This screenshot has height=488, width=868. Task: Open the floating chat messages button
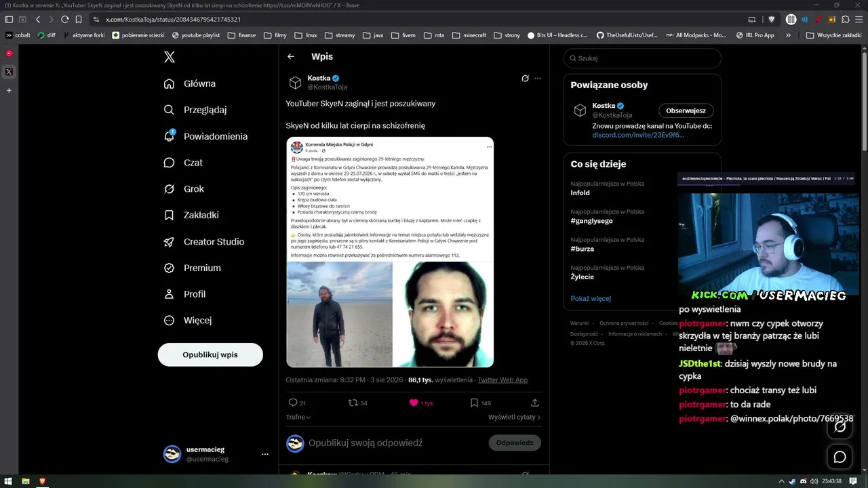pyautogui.click(x=840, y=457)
